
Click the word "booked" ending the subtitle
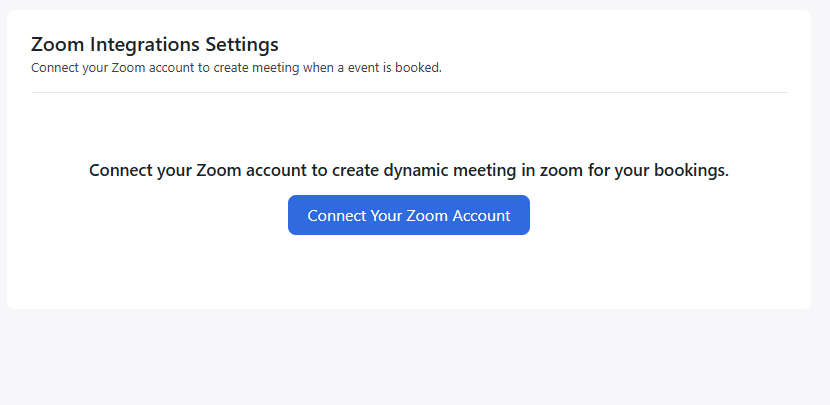(x=419, y=68)
